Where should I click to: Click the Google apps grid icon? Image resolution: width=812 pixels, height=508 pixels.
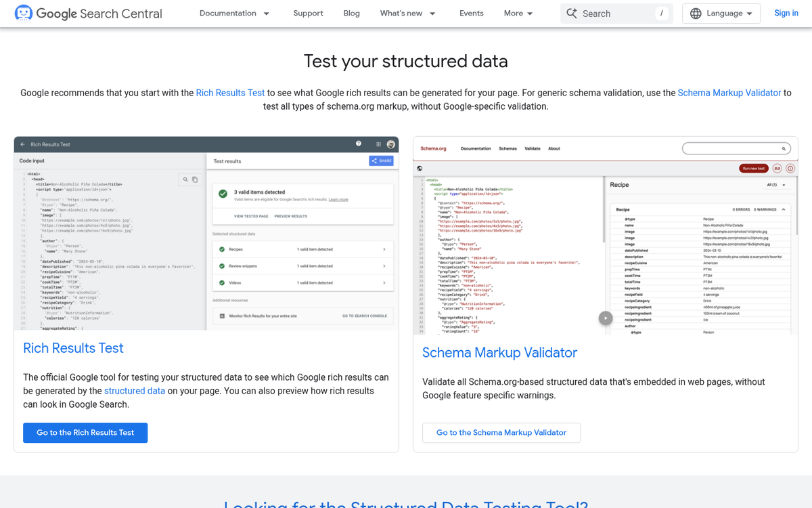click(378, 144)
